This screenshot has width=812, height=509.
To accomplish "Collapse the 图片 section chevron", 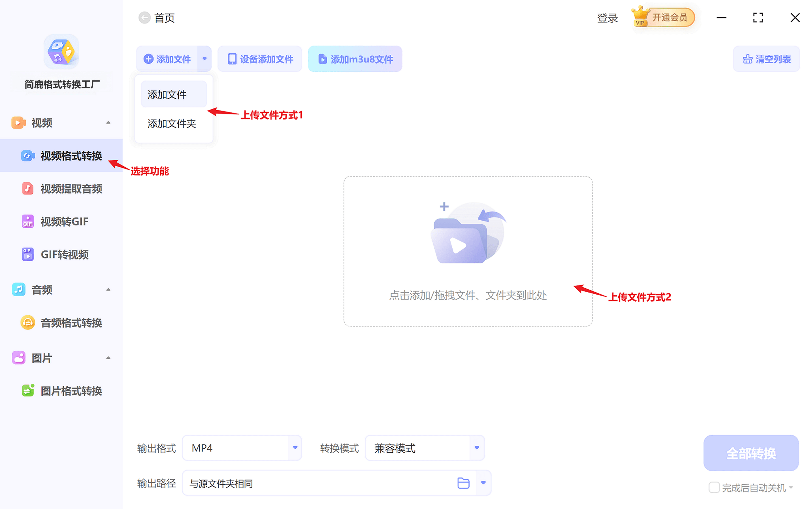I will point(108,358).
